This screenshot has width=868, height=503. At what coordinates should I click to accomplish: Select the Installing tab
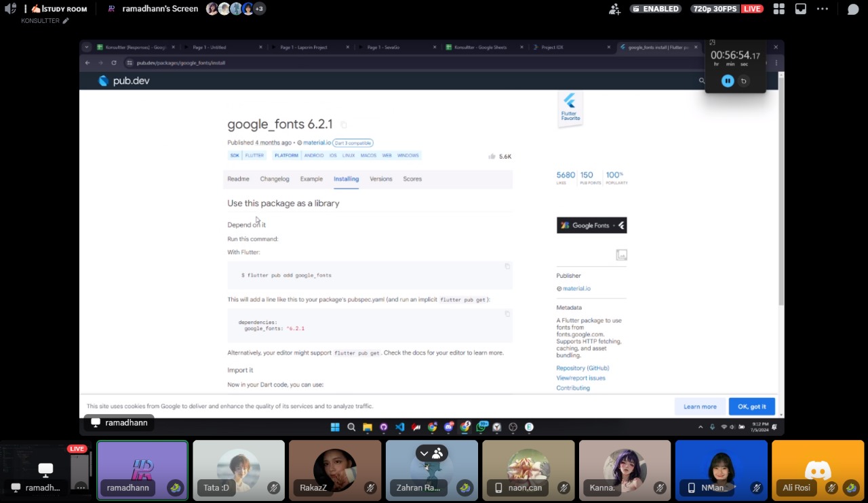click(x=346, y=179)
